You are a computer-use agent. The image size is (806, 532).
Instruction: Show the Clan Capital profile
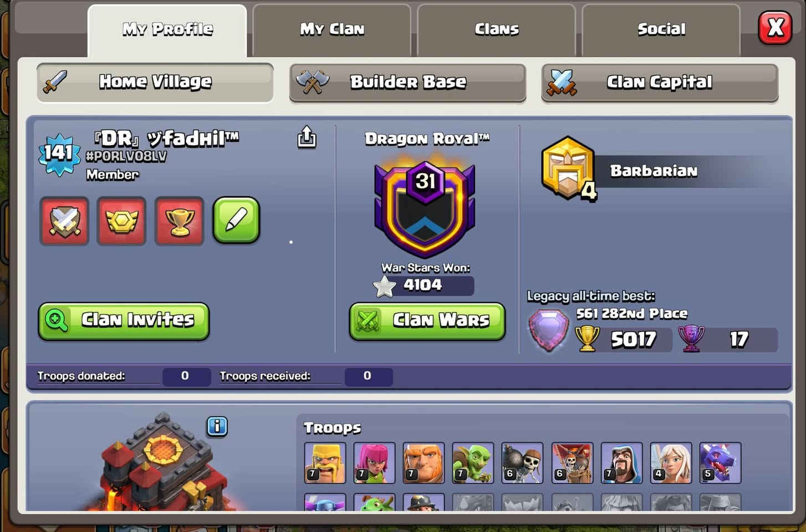(660, 83)
